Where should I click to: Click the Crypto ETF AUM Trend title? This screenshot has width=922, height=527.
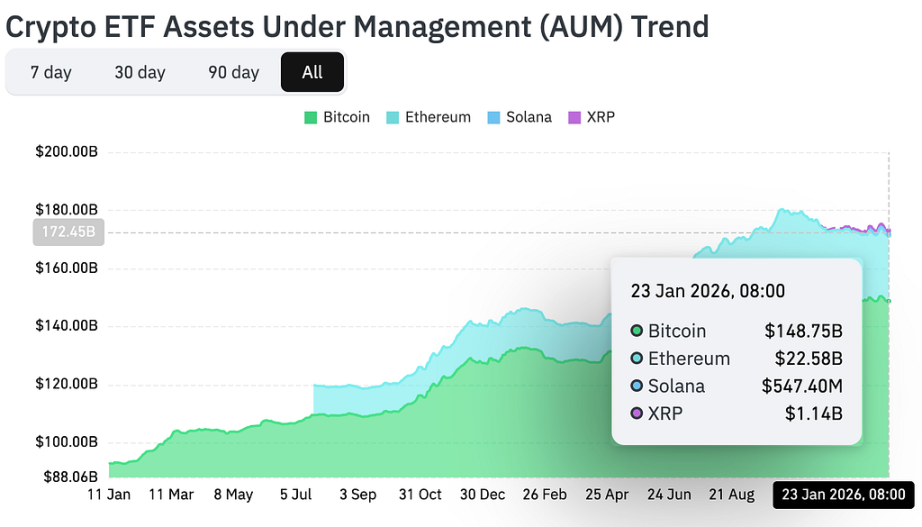(x=357, y=26)
